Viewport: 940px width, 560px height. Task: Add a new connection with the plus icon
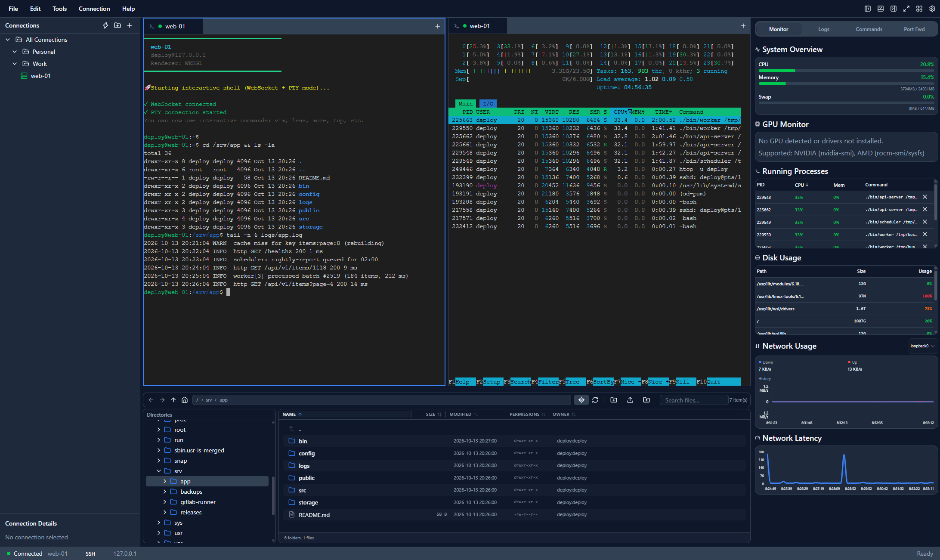coord(130,25)
